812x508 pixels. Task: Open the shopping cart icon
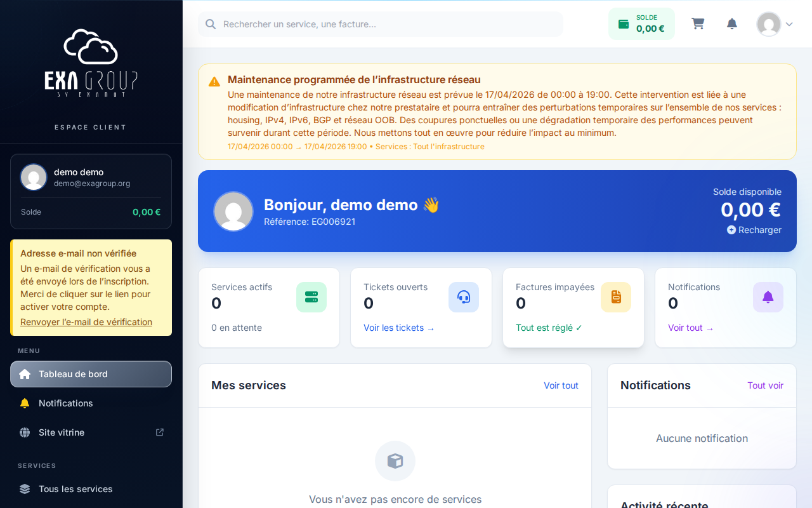[x=698, y=23]
